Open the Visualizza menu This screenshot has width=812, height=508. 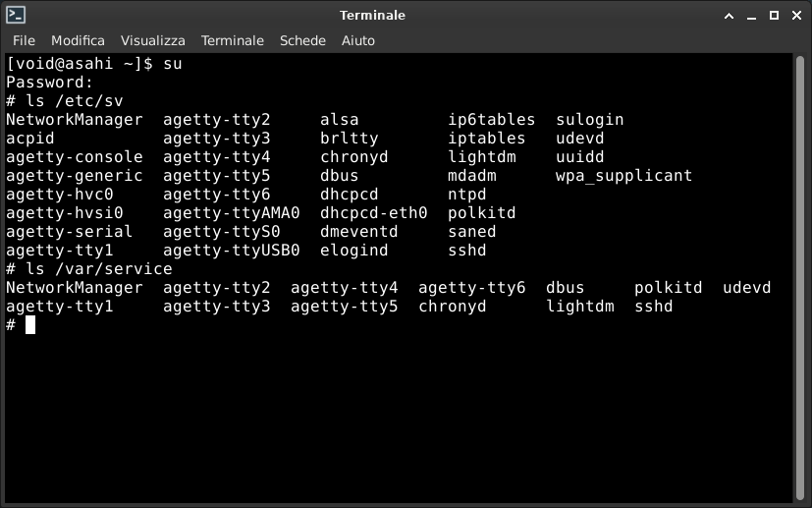point(153,40)
